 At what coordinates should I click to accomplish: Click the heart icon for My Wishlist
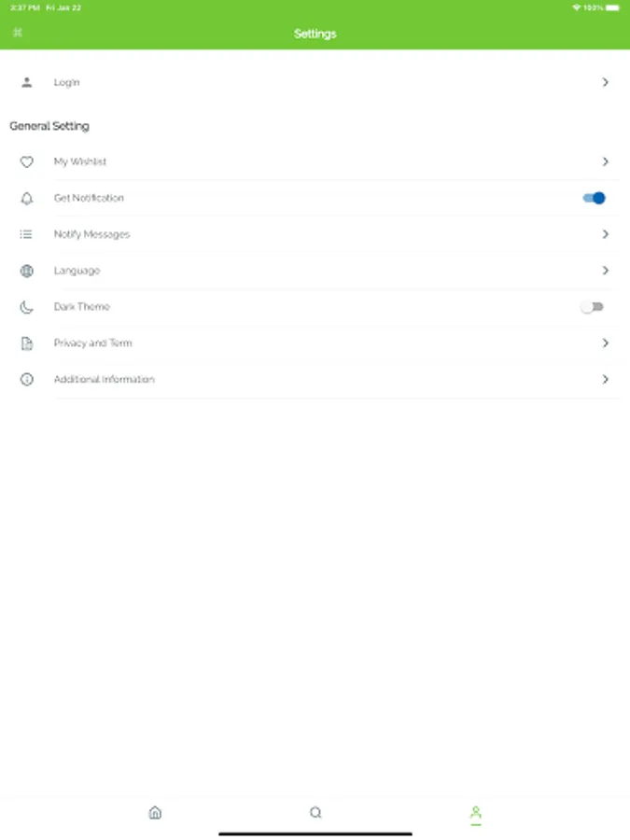26,161
